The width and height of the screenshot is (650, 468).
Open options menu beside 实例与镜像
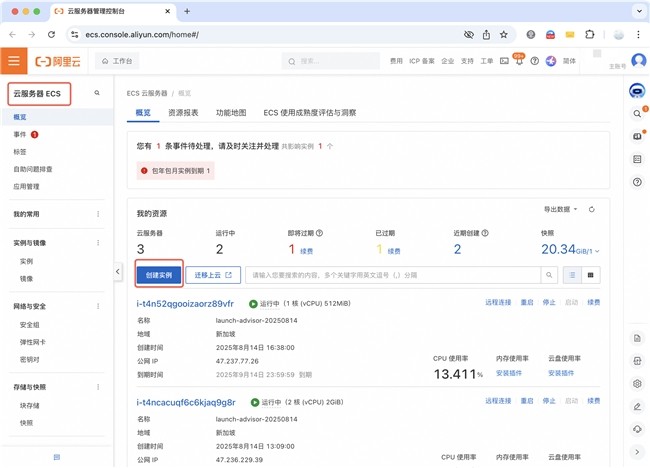[x=97, y=243]
